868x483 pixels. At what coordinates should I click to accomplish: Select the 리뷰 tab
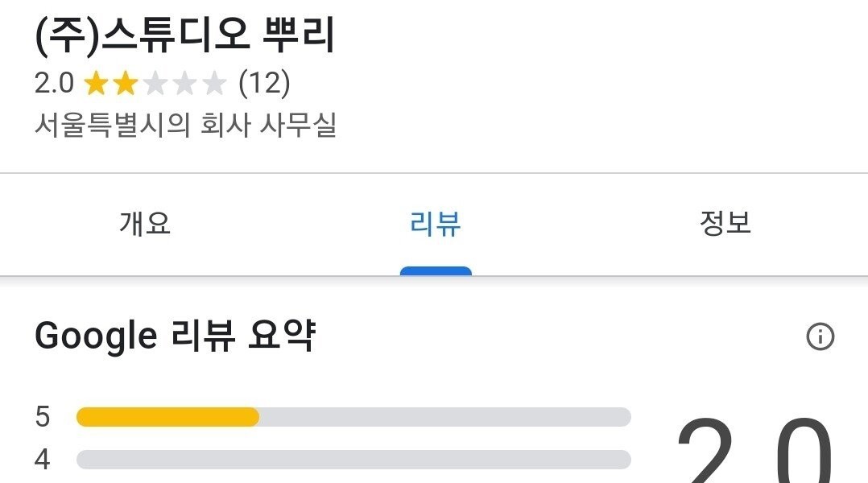pos(435,223)
